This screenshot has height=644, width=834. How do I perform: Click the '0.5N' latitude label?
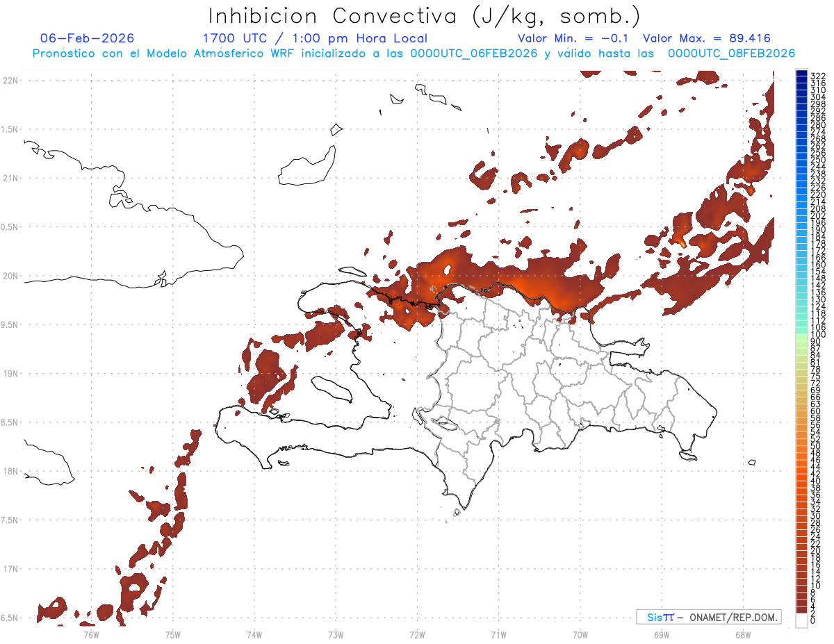tap(10, 227)
